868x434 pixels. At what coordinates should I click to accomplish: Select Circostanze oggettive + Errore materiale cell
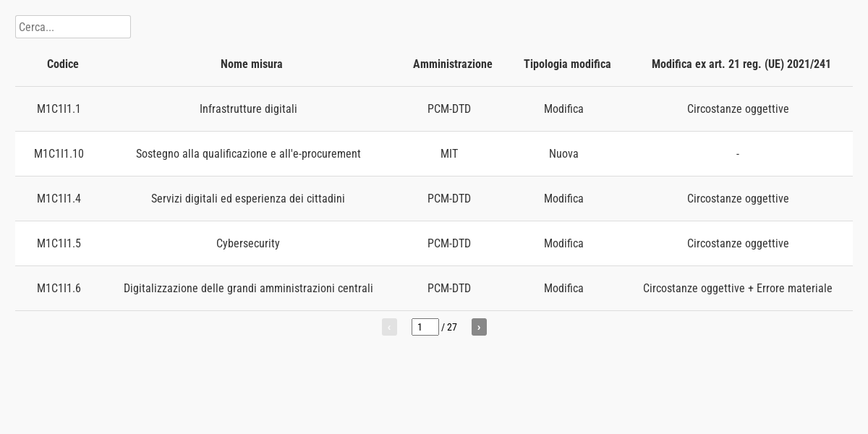(738, 288)
